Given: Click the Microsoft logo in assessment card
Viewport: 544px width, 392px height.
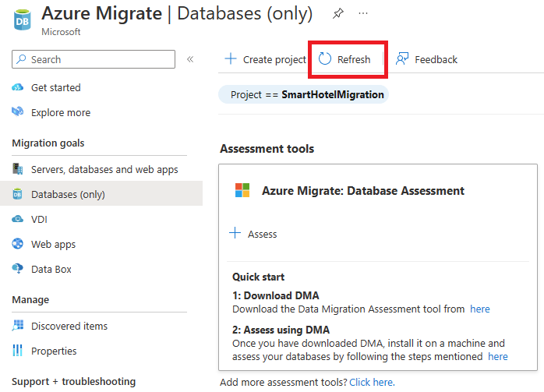Looking at the screenshot, I should coord(242,190).
